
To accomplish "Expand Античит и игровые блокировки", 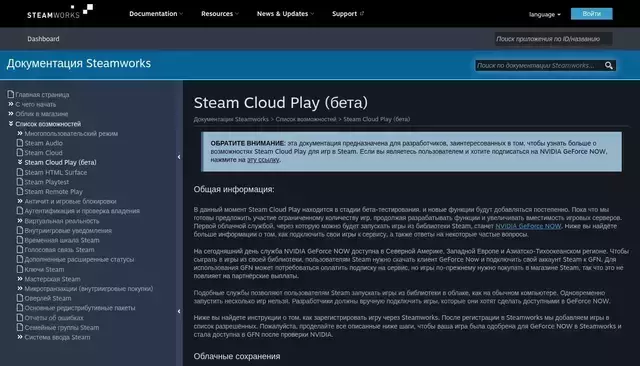I will (70, 201).
